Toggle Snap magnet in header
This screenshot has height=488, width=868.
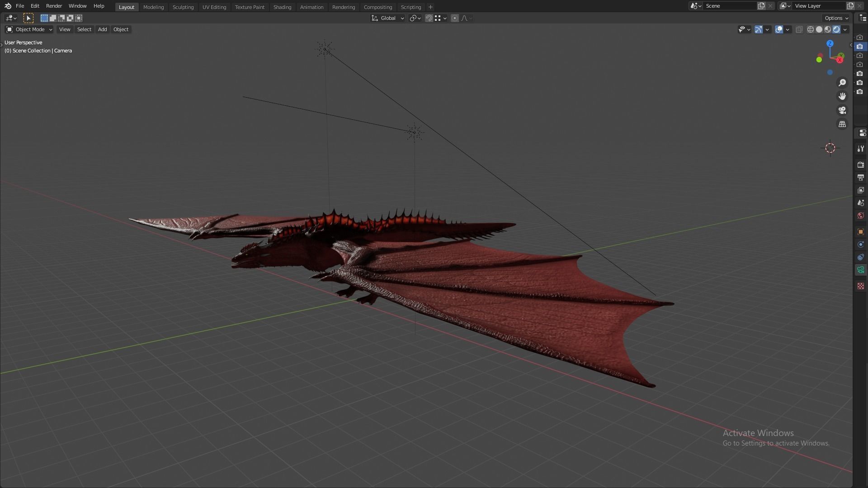pos(429,18)
